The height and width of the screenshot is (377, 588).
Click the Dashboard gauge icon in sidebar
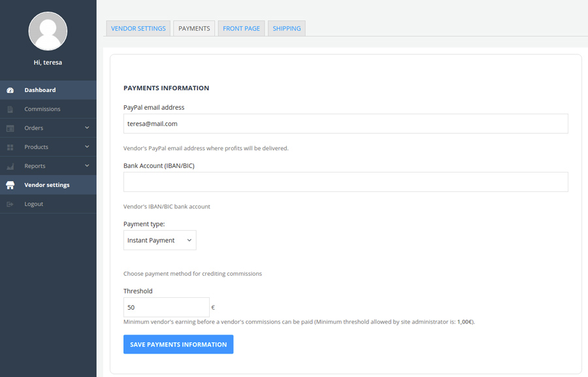[x=10, y=90]
